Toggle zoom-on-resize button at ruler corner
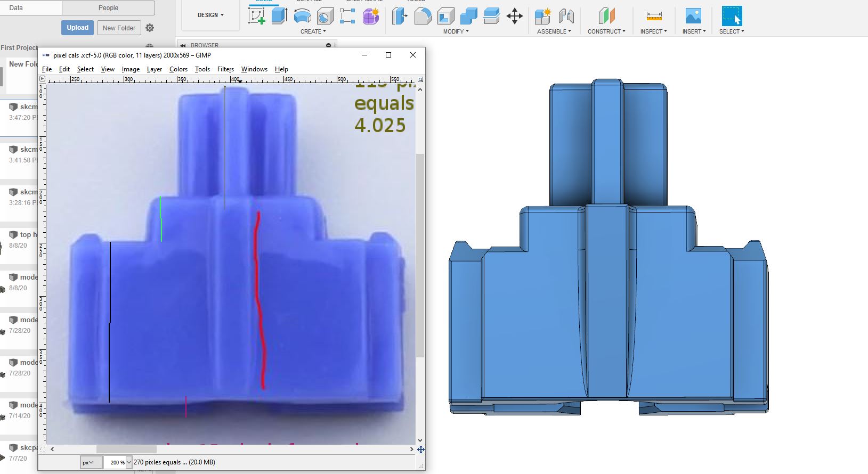The height and width of the screenshot is (474, 868). tap(420, 79)
